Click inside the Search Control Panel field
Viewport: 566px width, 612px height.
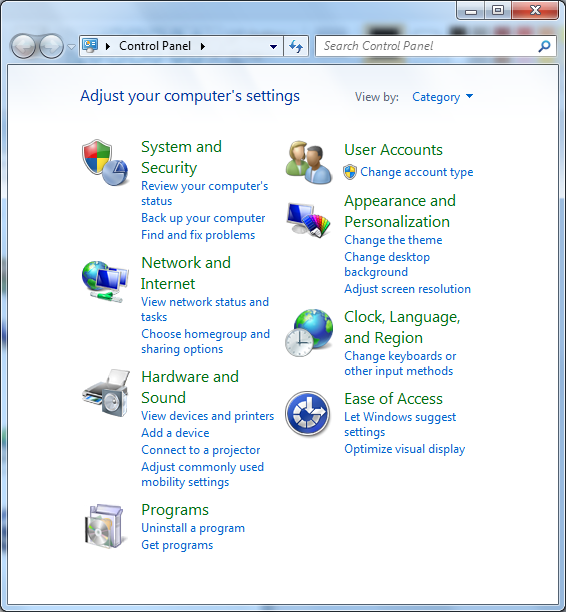[x=429, y=46]
